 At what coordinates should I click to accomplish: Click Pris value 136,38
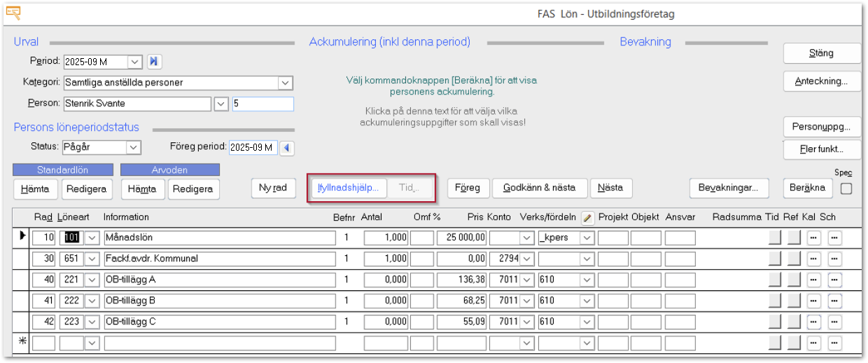[461, 280]
